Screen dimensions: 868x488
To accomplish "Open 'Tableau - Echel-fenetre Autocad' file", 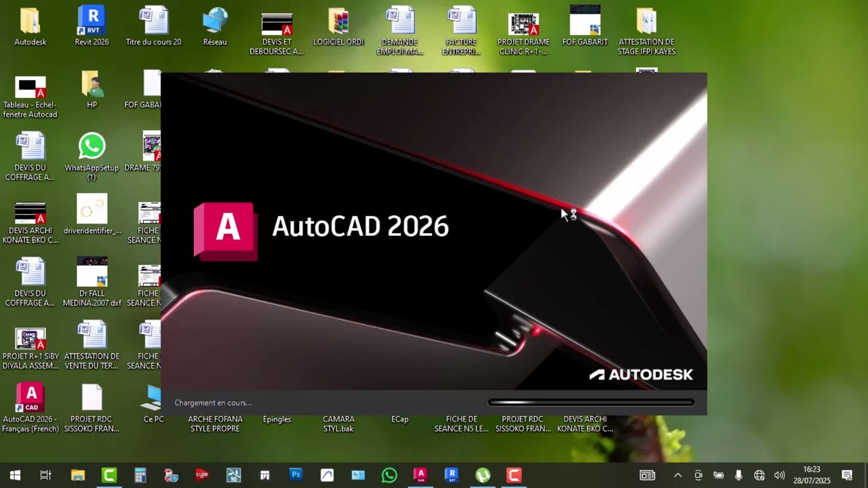I will [31, 96].
